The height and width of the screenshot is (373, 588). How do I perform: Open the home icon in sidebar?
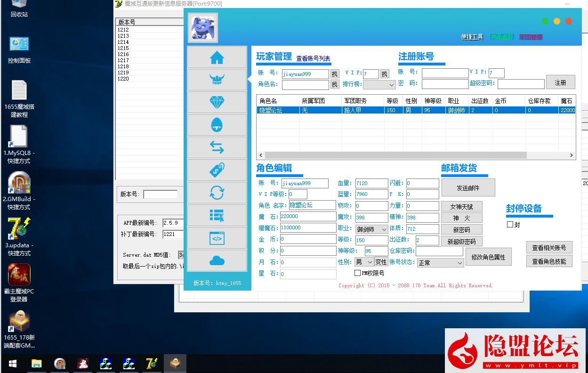point(217,57)
